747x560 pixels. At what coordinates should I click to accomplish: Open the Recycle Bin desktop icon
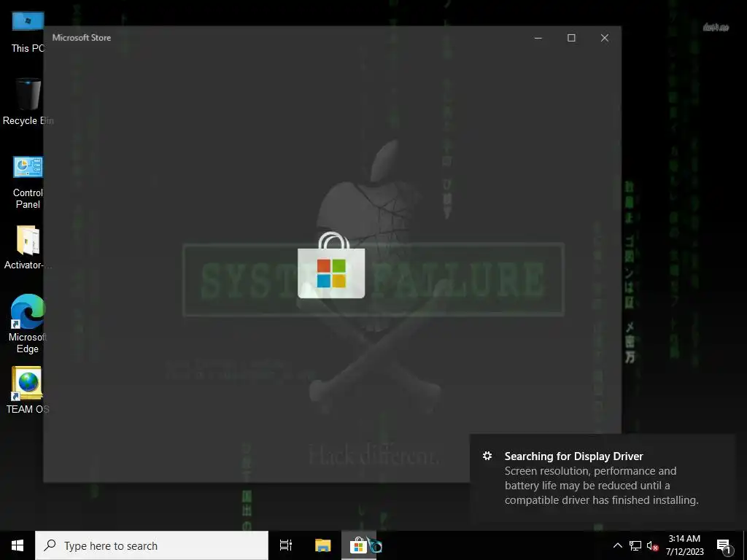pos(28,101)
